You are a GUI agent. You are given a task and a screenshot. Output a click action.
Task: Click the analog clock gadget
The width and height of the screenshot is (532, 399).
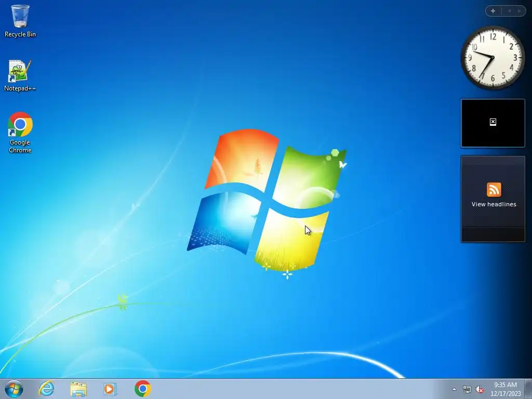pos(493,58)
